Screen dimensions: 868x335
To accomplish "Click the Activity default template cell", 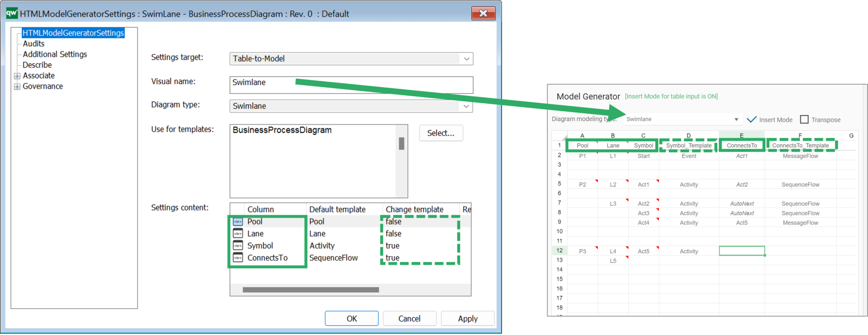I will [x=322, y=246].
